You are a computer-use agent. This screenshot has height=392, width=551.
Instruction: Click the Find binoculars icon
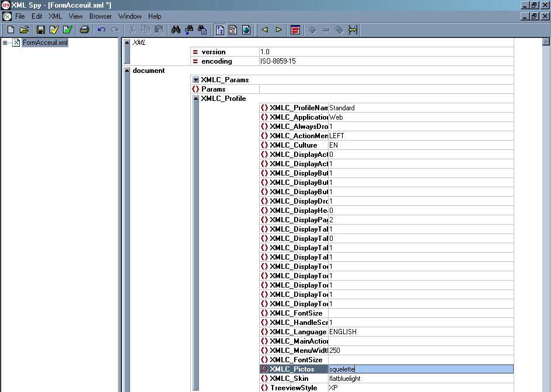(x=175, y=30)
